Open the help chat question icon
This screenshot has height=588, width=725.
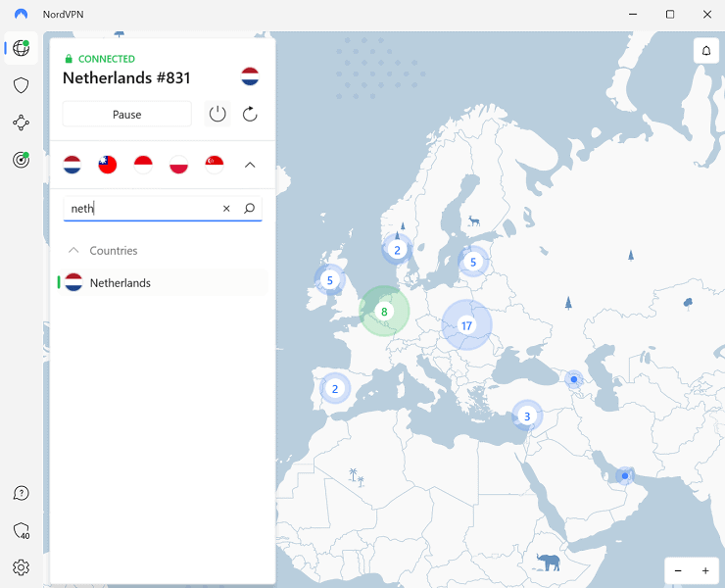pyautogui.click(x=21, y=493)
